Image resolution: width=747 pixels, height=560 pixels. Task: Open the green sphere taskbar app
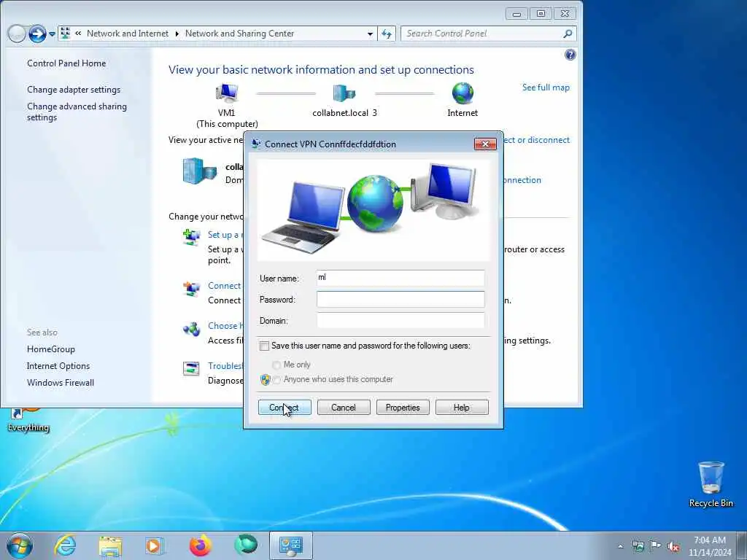point(246,545)
